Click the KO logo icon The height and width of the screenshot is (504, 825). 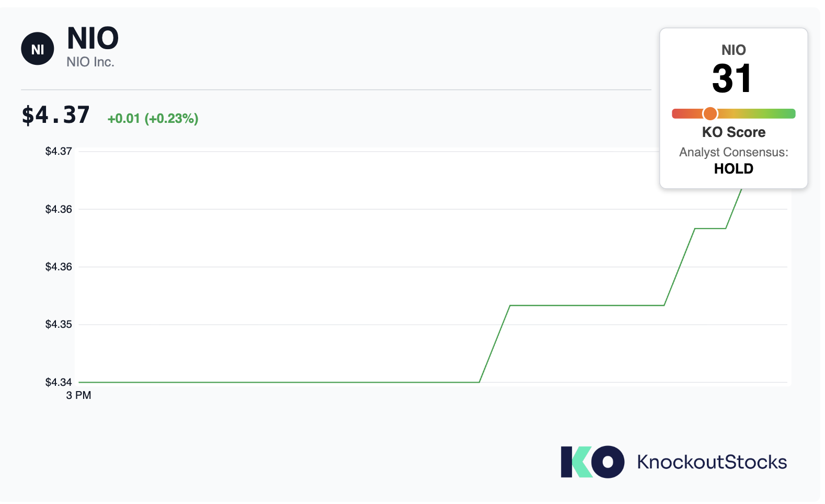point(592,462)
